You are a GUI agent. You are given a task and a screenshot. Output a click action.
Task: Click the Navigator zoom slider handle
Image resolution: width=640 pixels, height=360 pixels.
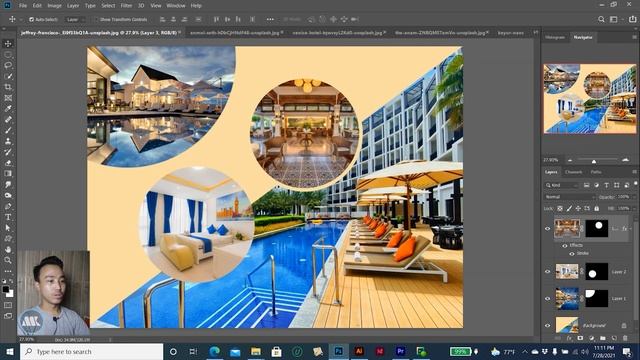coord(594,161)
